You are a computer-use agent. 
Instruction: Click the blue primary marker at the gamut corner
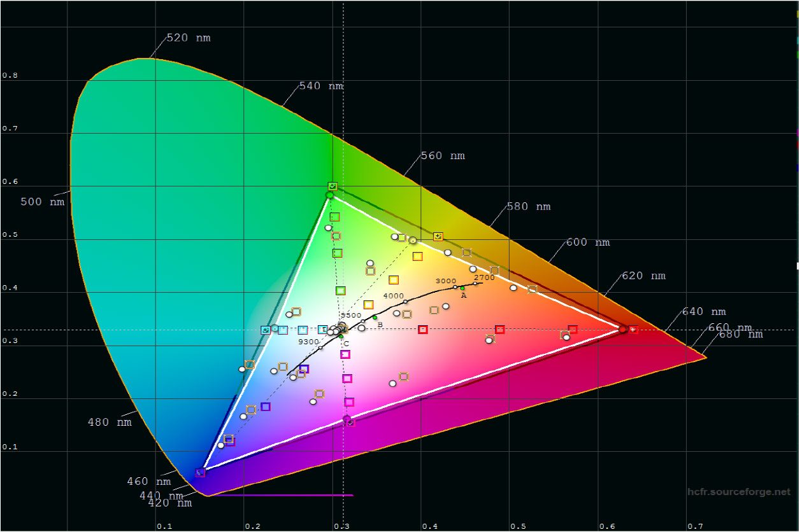tap(201, 472)
